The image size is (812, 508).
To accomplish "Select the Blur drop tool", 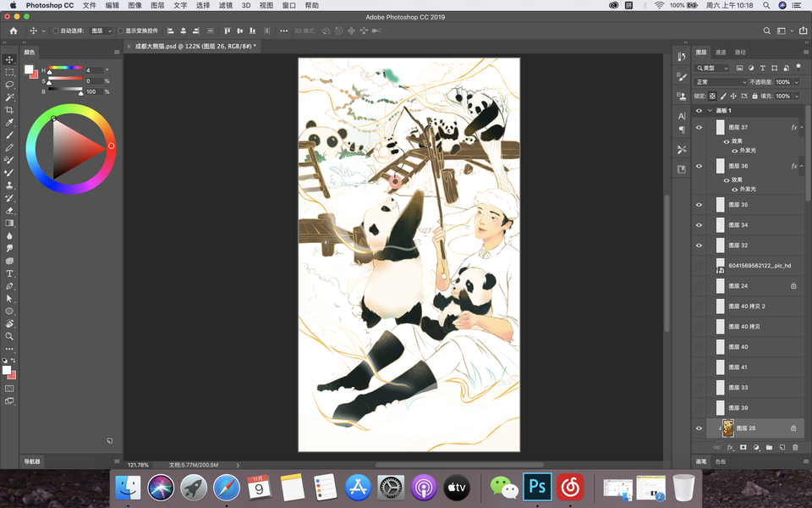I will [9, 236].
